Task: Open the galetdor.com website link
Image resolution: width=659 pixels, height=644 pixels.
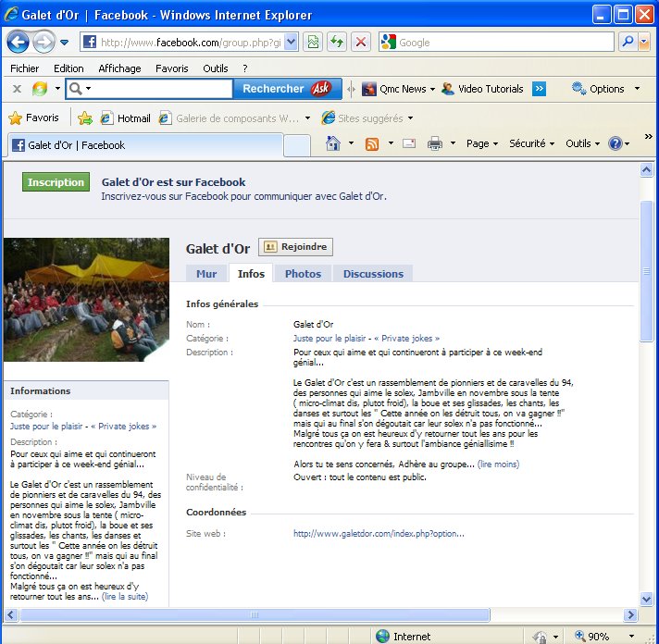Action: [x=379, y=534]
